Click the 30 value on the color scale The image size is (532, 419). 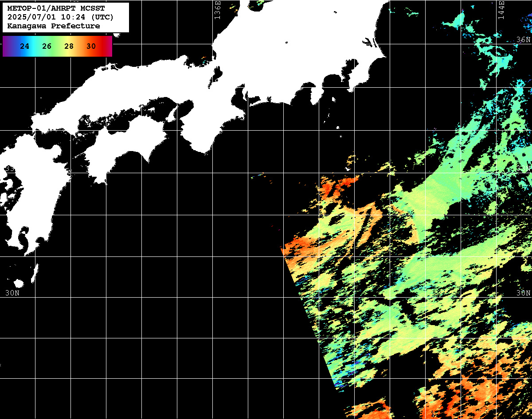click(x=91, y=46)
